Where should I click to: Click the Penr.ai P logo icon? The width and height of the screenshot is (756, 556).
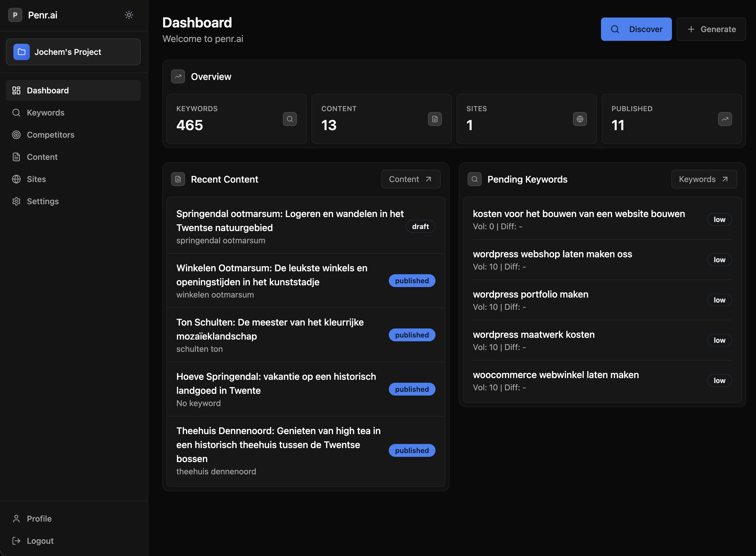pos(15,15)
